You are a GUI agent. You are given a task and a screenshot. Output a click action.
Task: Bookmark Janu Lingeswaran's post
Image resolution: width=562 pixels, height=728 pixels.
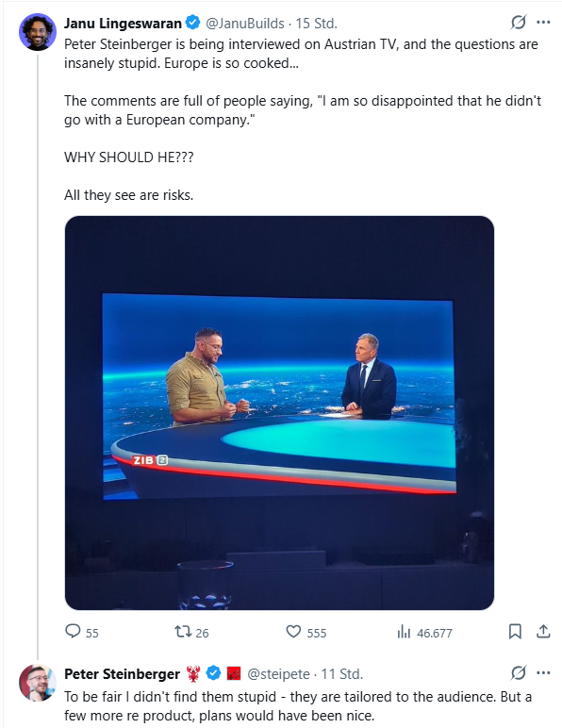[515, 632]
